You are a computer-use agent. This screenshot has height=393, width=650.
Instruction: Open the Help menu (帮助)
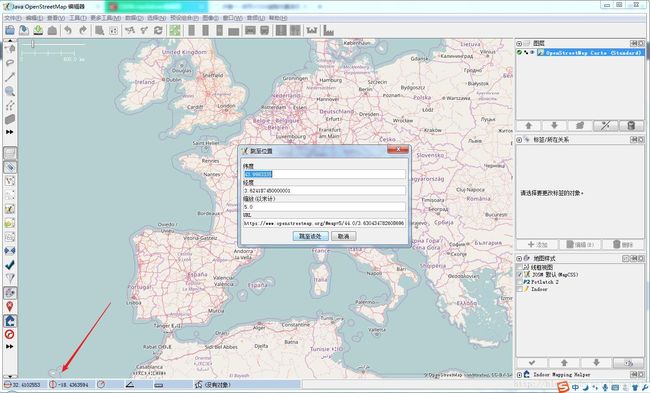278,18
